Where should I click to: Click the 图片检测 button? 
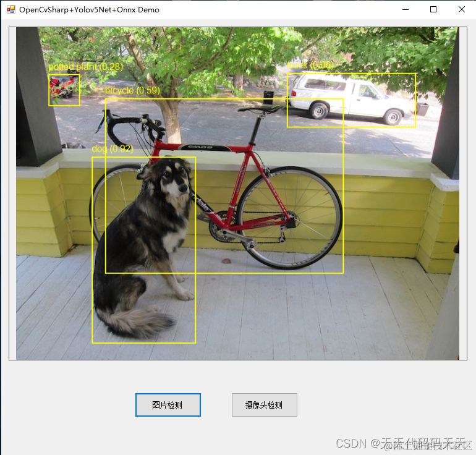(x=168, y=404)
